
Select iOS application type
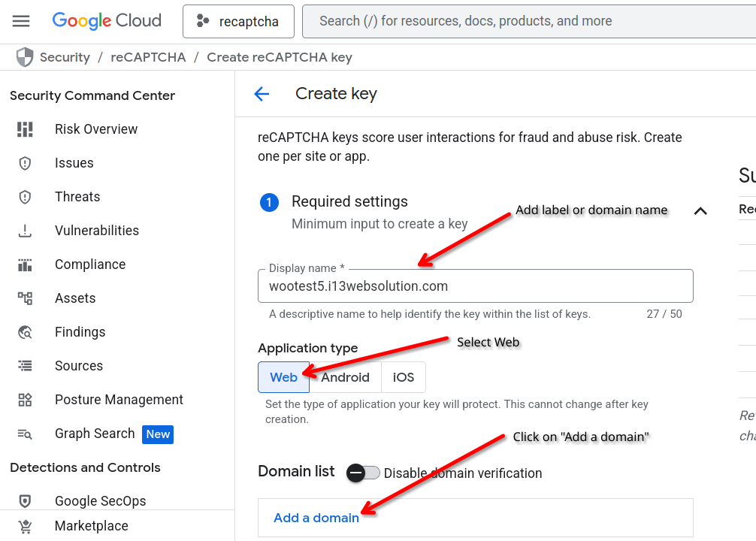coord(404,377)
